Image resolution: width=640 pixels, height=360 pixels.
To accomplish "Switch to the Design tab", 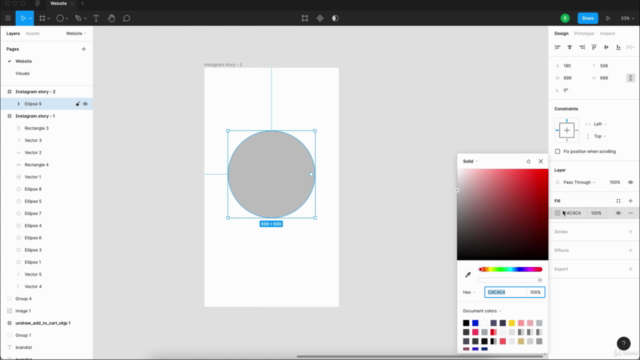I will click(x=561, y=33).
